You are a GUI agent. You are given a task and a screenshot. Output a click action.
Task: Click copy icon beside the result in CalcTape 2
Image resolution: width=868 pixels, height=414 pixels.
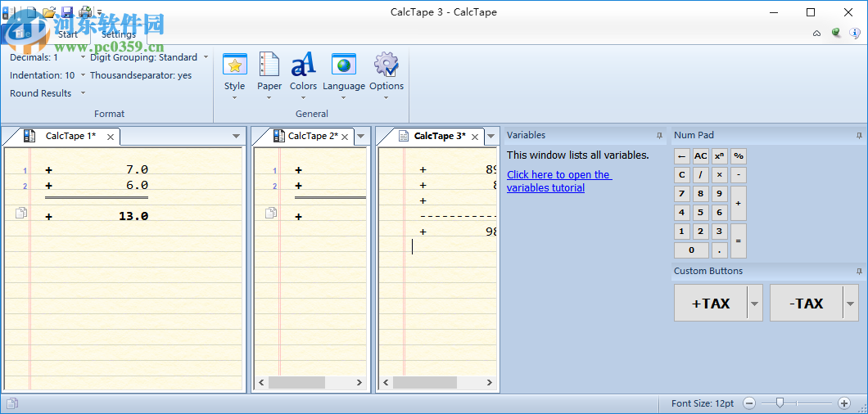271,213
